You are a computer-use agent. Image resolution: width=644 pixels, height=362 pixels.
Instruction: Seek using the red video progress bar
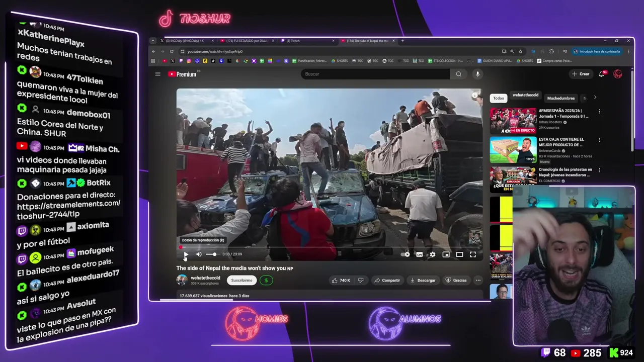coord(329,247)
